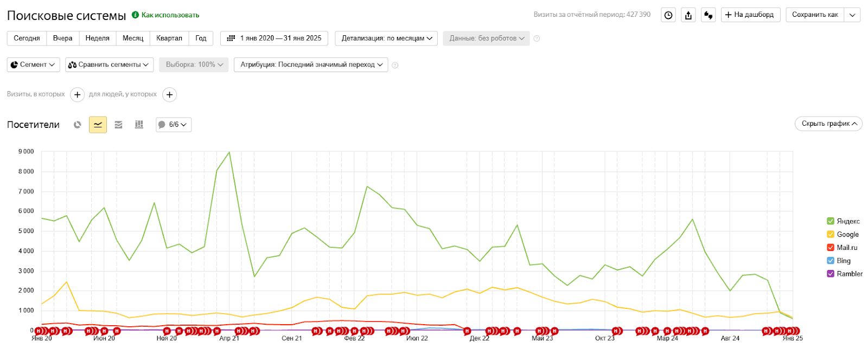
Task: Click the Rambler purple color swatch
Action: point(830,274)
